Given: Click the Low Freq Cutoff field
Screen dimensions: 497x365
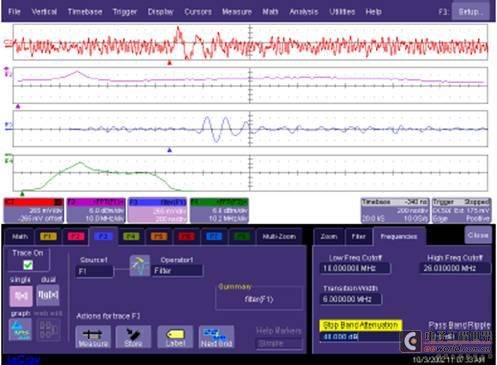Looking at the screenshot, I should click(x=355, y=268).
